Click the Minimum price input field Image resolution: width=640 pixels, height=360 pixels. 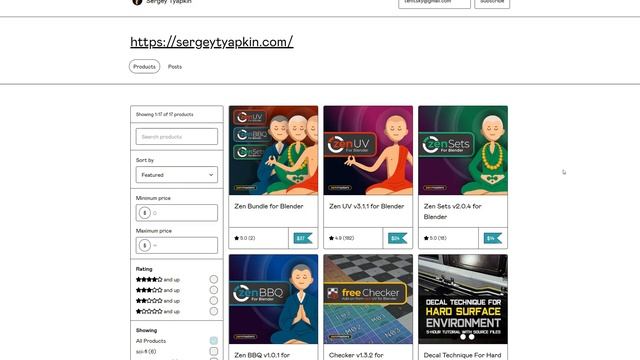click(x=177, y=213)
